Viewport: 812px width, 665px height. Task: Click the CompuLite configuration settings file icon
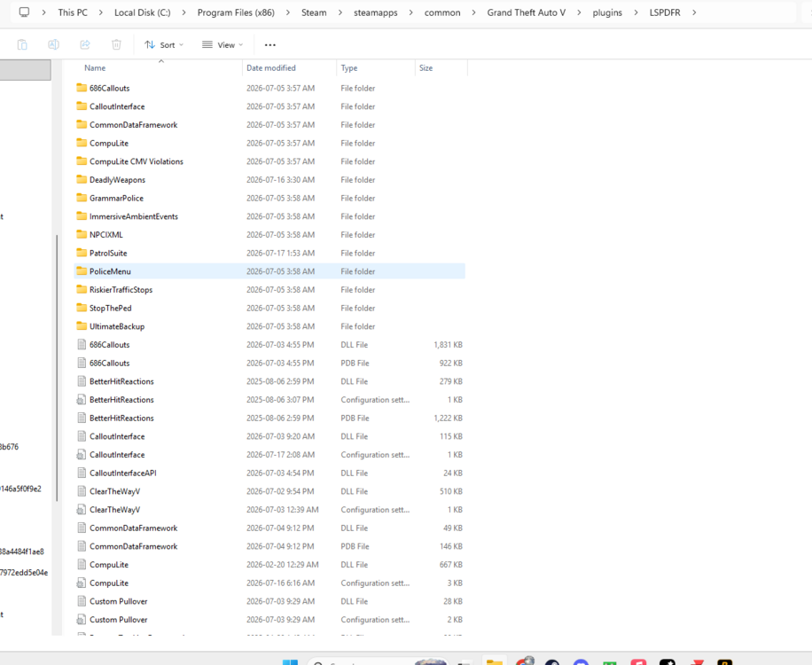pyautogui.click(x=82, y=583)
